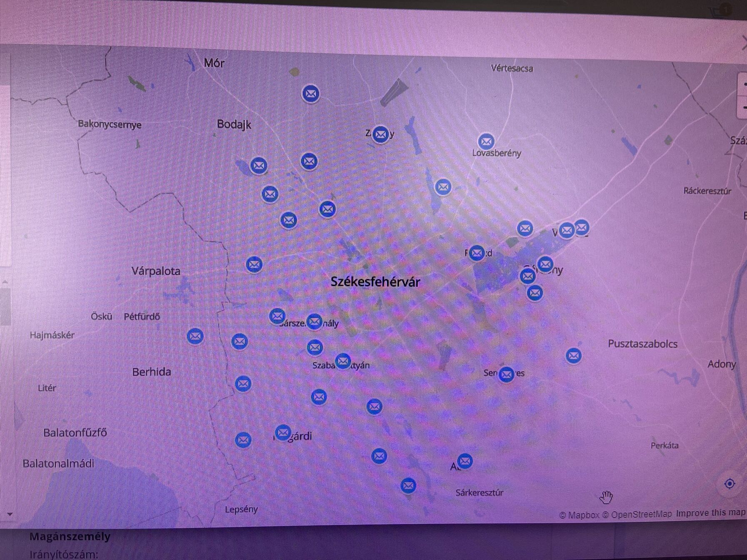Open the envelope marker covering the Aba label
The image size is (747, 560).
[465, 461]
